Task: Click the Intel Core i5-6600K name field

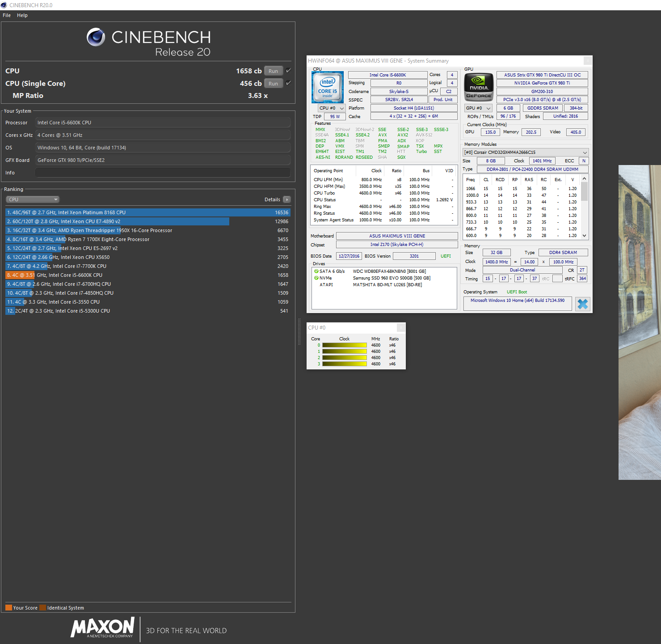Action: (x=387, y=75)
